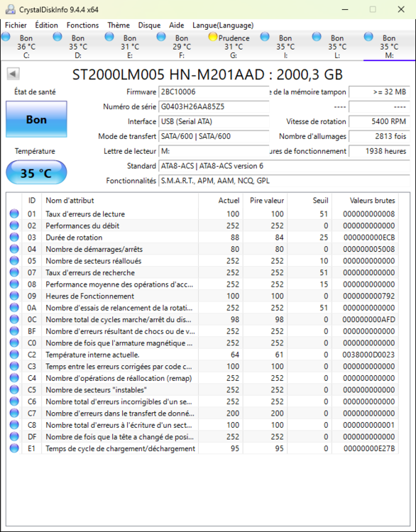This screenshot has height=532, width=416.
Task: Click the operating hours field 1938 heures
Action: pos(379,151)
